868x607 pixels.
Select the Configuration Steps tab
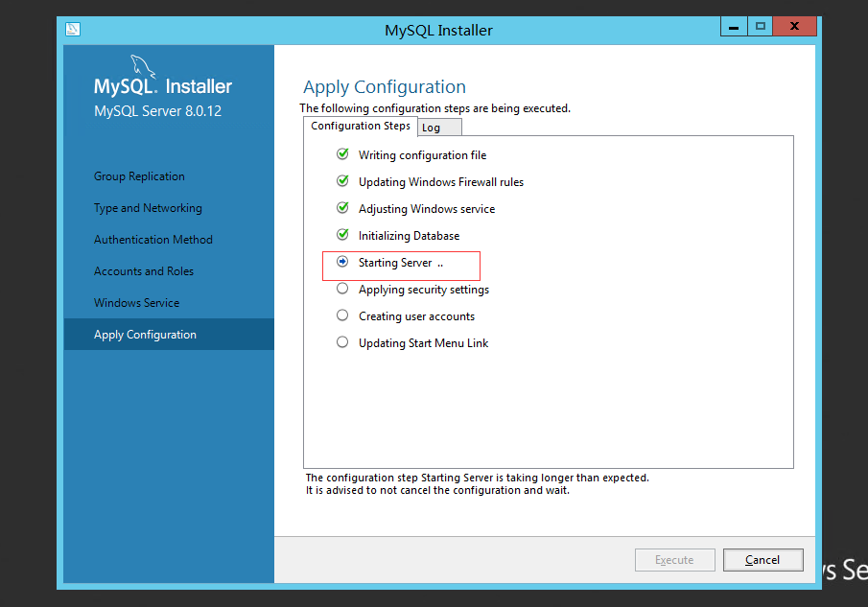pos(361,127)
